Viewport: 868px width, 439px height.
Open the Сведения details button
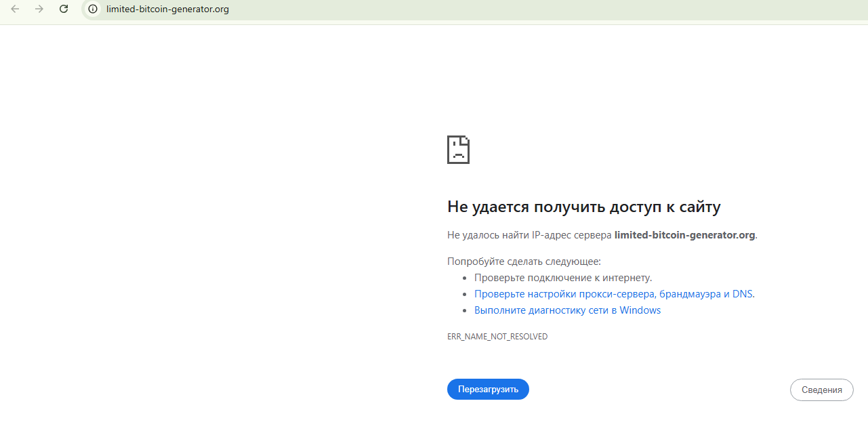pos(821,390)
